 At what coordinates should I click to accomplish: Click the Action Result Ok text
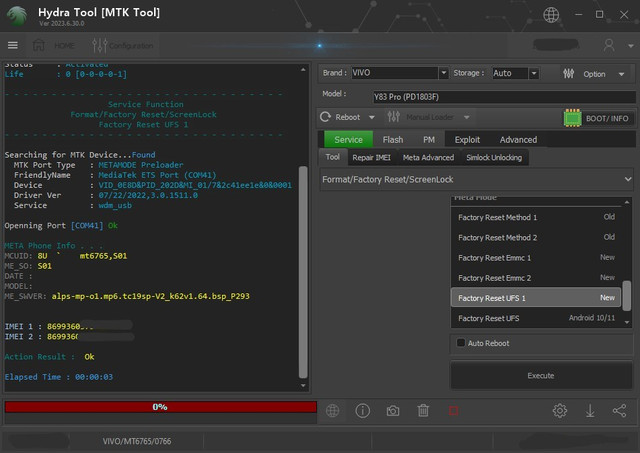[49, 357]
